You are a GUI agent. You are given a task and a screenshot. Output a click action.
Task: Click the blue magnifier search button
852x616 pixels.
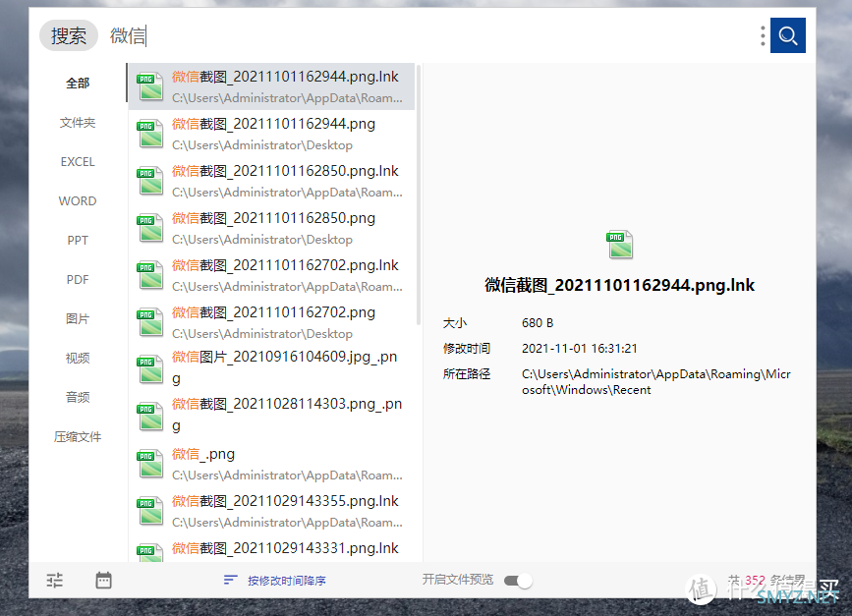pos(787,35)
